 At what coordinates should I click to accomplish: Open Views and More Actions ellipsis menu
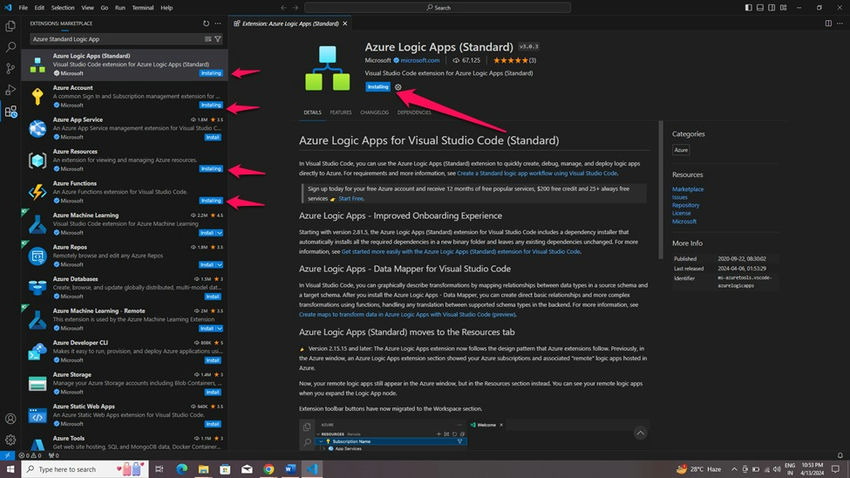[x=218, y=23]
